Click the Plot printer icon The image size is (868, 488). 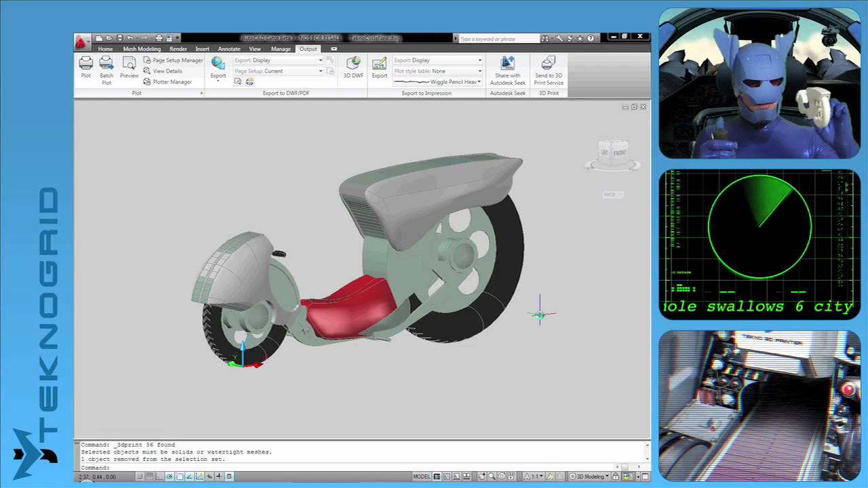pyautogui.click(x=85, y=66)
